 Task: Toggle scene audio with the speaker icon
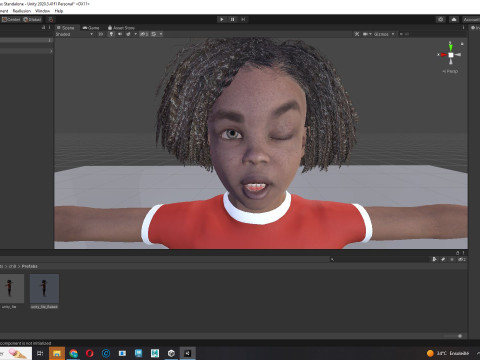click(120, 34)
